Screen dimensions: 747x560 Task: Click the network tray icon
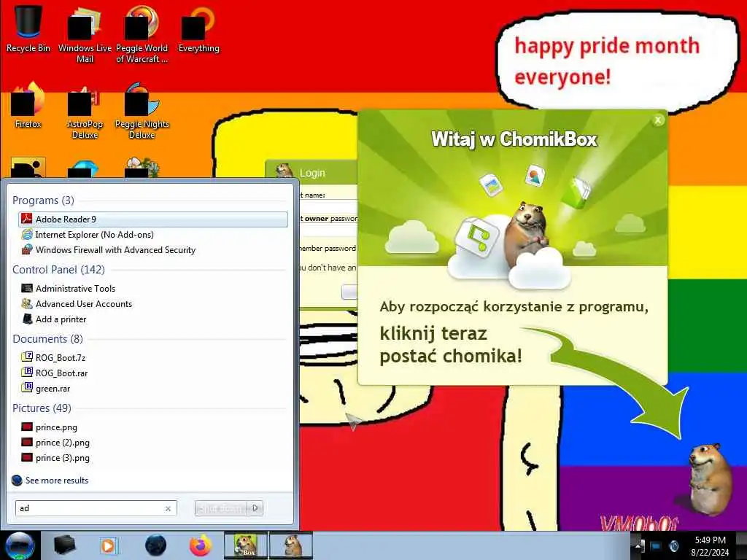657,545
